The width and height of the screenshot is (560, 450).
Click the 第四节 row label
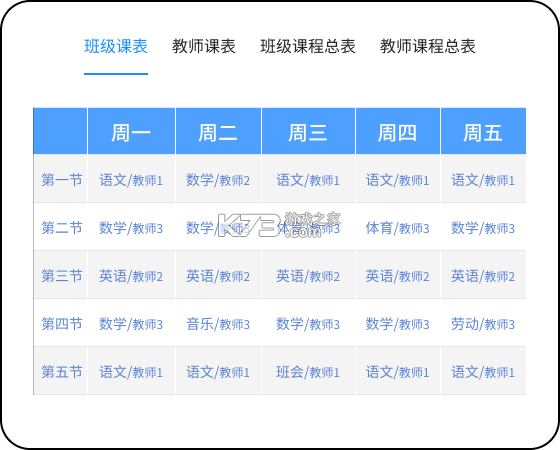pos(62,324)
